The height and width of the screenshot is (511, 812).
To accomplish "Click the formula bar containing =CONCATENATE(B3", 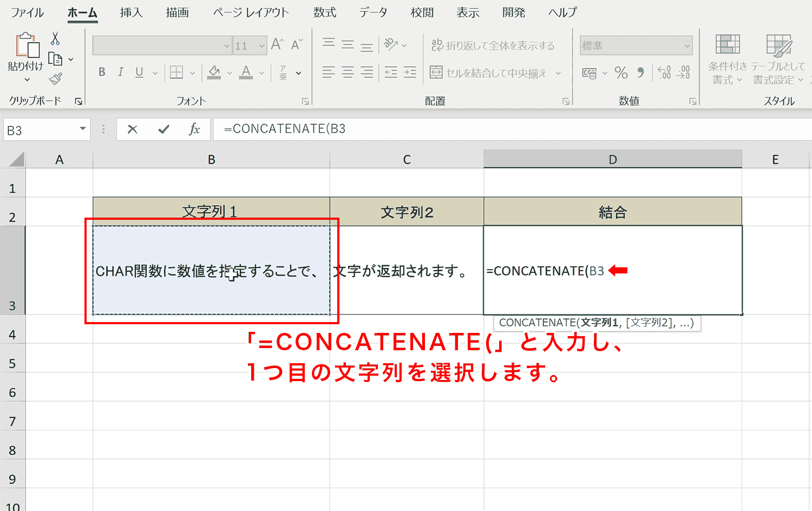I will [x=512, y=129].
